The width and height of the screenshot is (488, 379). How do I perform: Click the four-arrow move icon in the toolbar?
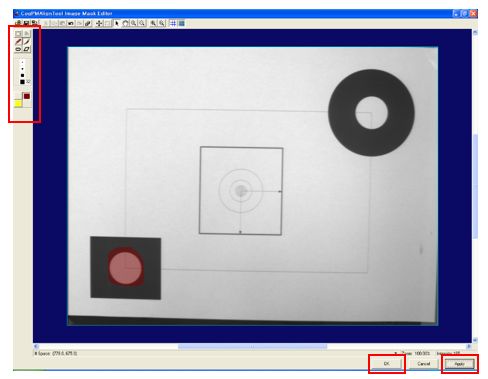[99, 23]
